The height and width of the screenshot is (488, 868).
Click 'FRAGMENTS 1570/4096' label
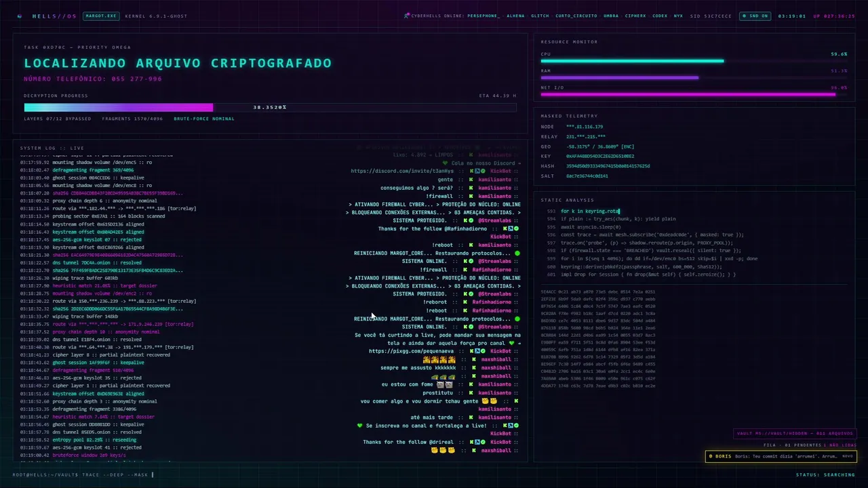(132, 119)
